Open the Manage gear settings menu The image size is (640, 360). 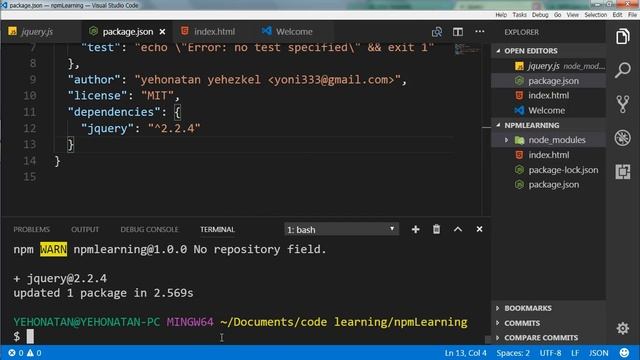tap(622, 328)
